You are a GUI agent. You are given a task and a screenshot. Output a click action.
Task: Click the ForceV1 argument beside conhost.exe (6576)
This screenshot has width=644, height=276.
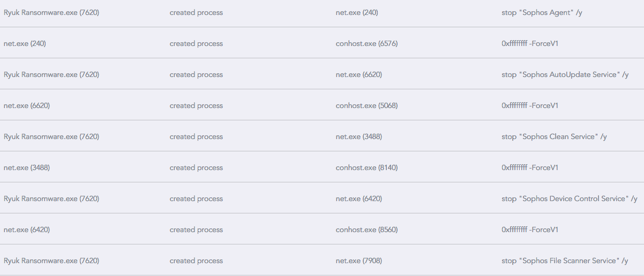tap(544, 43)
